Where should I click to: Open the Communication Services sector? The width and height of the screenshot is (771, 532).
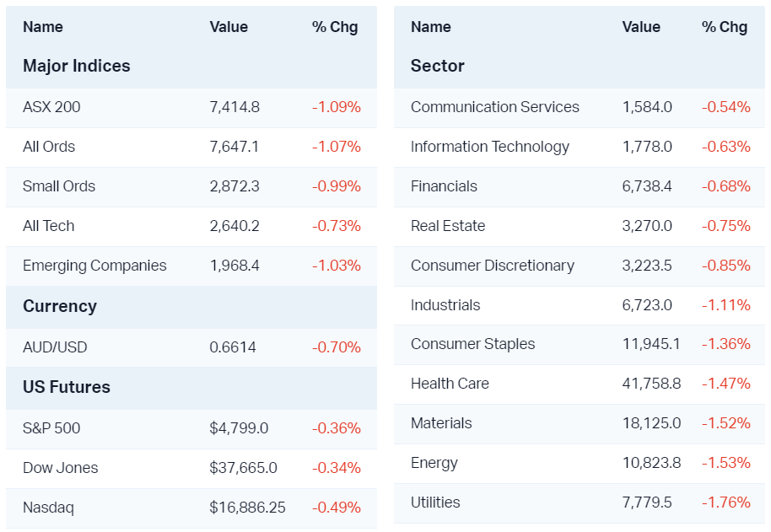[x=494, y=107]
